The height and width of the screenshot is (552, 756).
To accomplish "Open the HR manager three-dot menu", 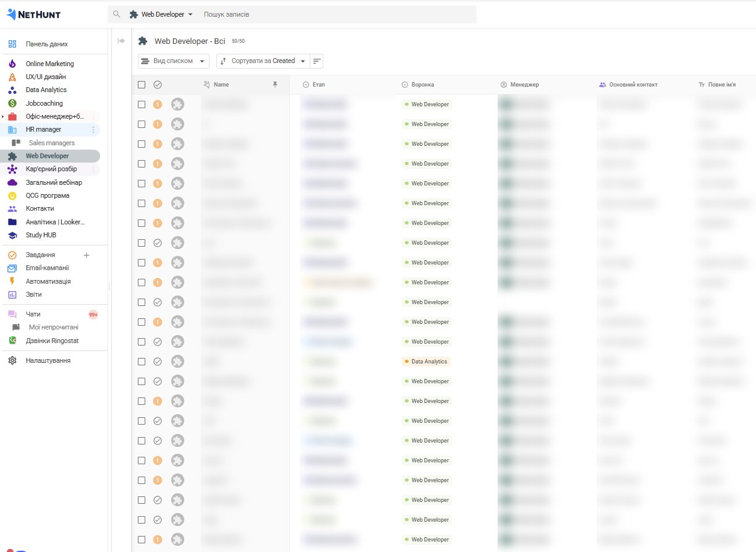I will 93,130.
